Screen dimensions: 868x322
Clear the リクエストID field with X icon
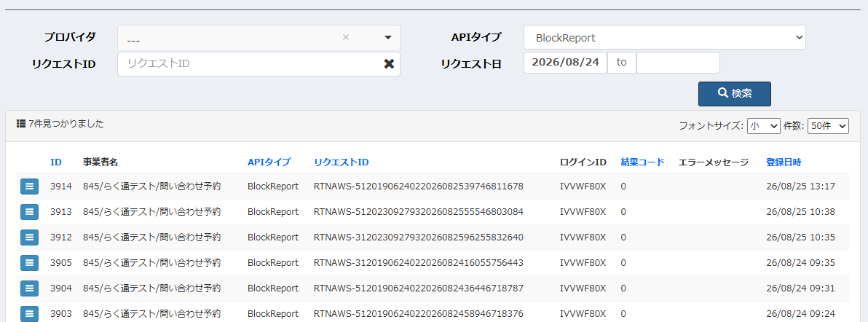(x=389, y=63)
